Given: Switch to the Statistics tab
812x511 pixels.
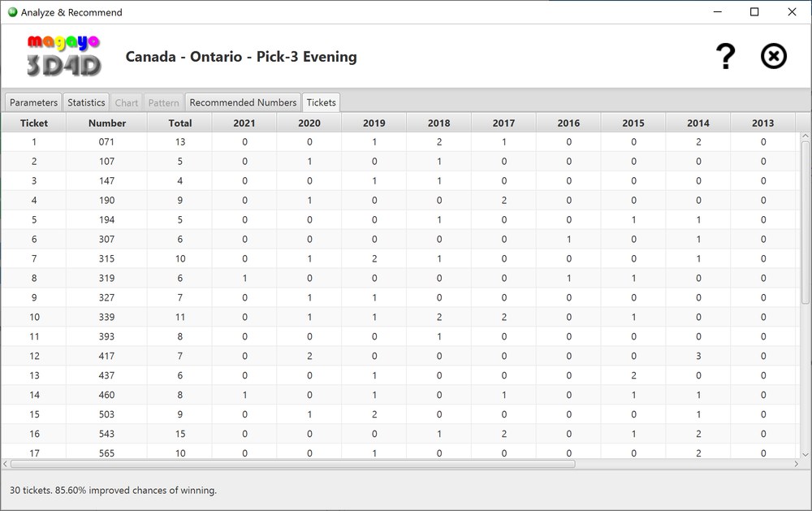Looking at the screenshot, I should [86, 102].
